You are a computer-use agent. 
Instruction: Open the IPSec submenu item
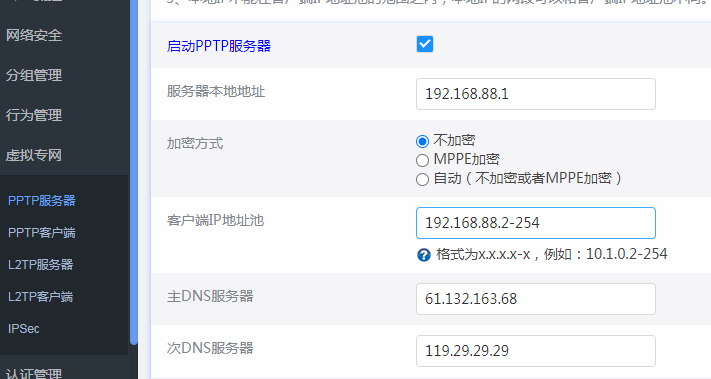[24, 329]
